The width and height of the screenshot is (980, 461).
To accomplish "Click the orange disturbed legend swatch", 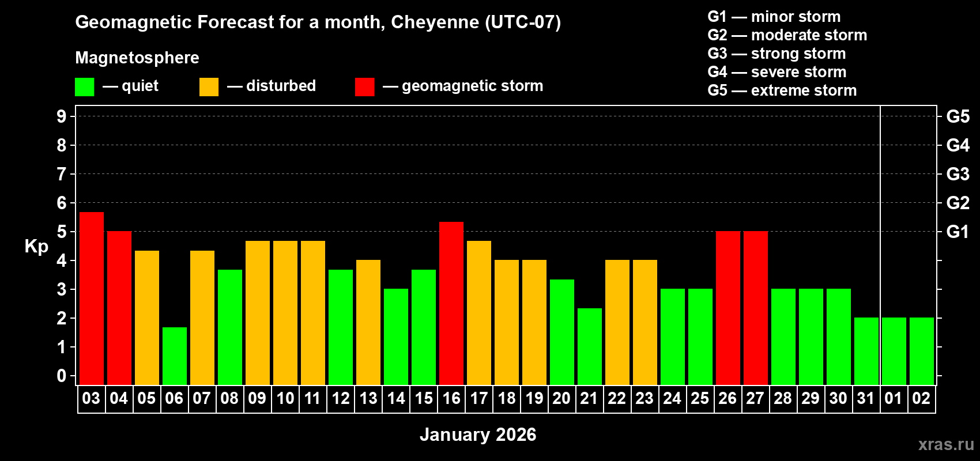I will click(209, 87).
